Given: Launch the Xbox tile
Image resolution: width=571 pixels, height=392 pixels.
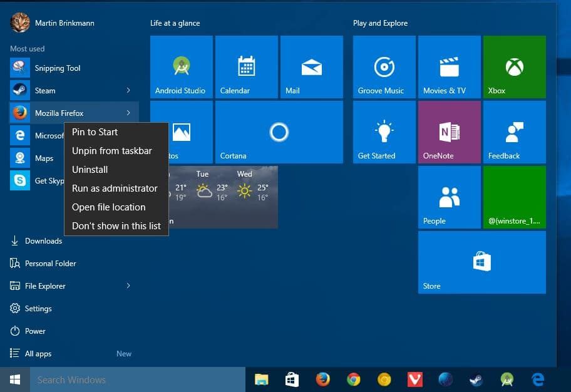Looking at the screenshot, I should 515,67.
